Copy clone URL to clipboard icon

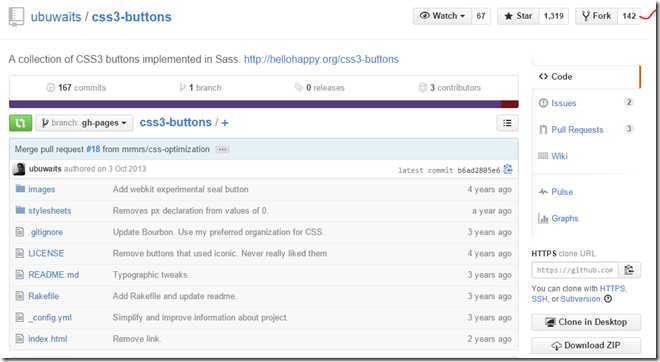click(x=629, y=270)
